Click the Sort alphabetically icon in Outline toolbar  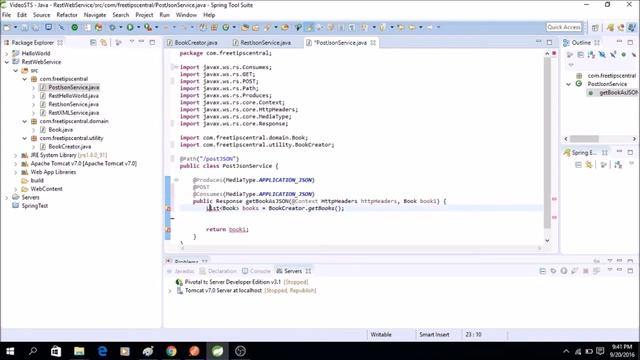[x=591, y=55]
